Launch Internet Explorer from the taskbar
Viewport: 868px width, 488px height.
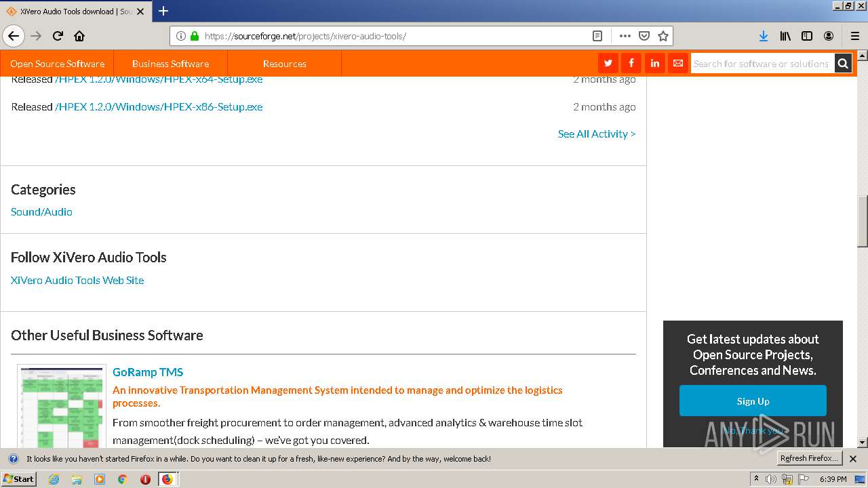(x=54, y=479)
